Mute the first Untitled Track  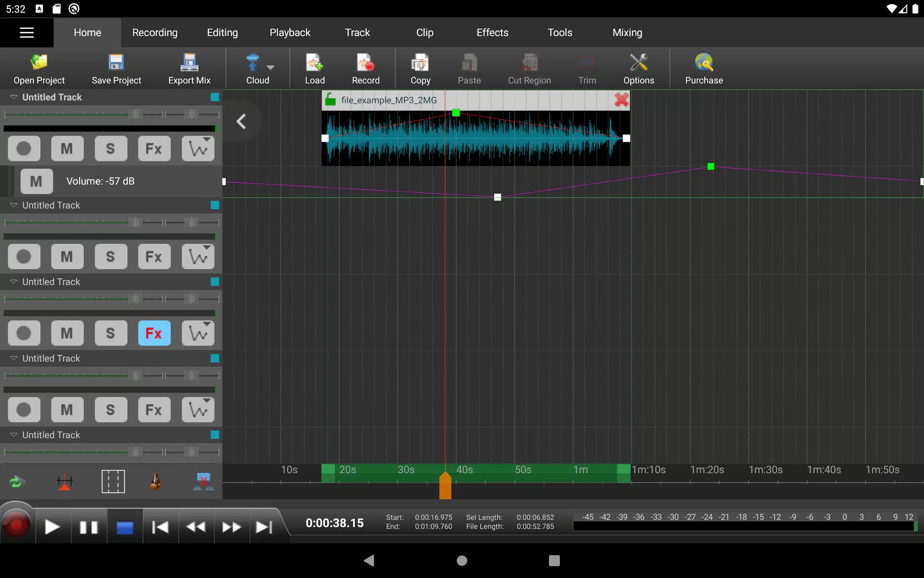coord(67,149)
